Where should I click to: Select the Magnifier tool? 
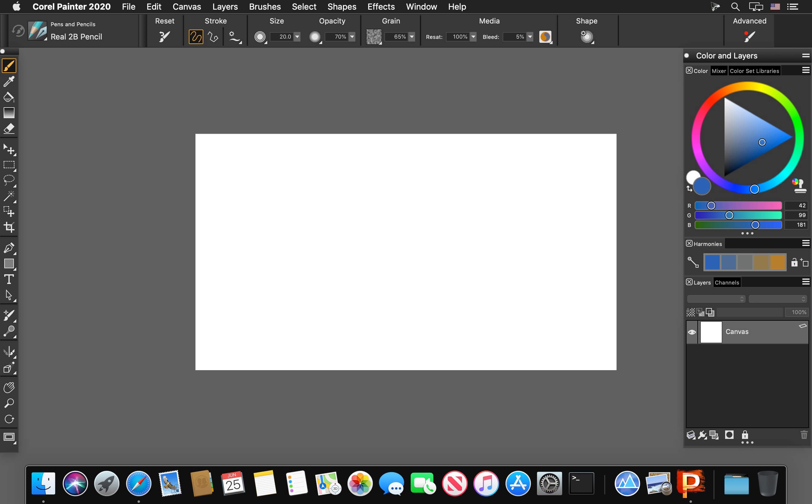pyautogui.click(x=9, y=403)
